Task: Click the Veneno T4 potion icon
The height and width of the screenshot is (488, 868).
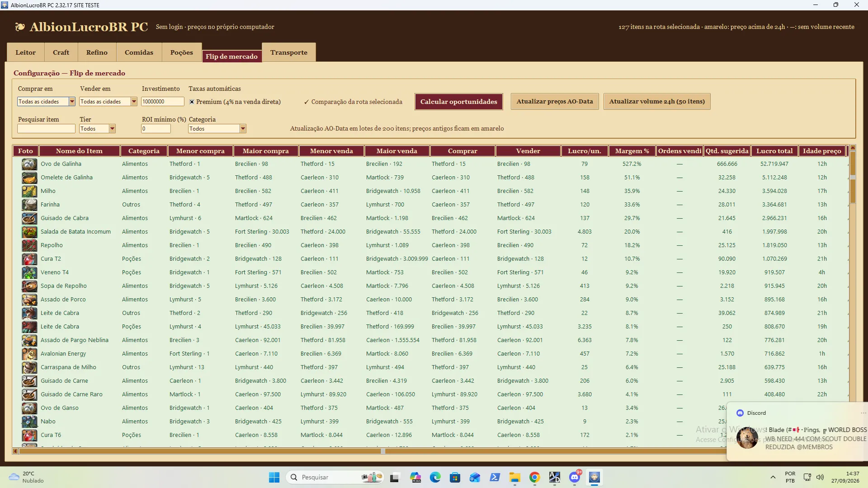Action: pos(29,272)
